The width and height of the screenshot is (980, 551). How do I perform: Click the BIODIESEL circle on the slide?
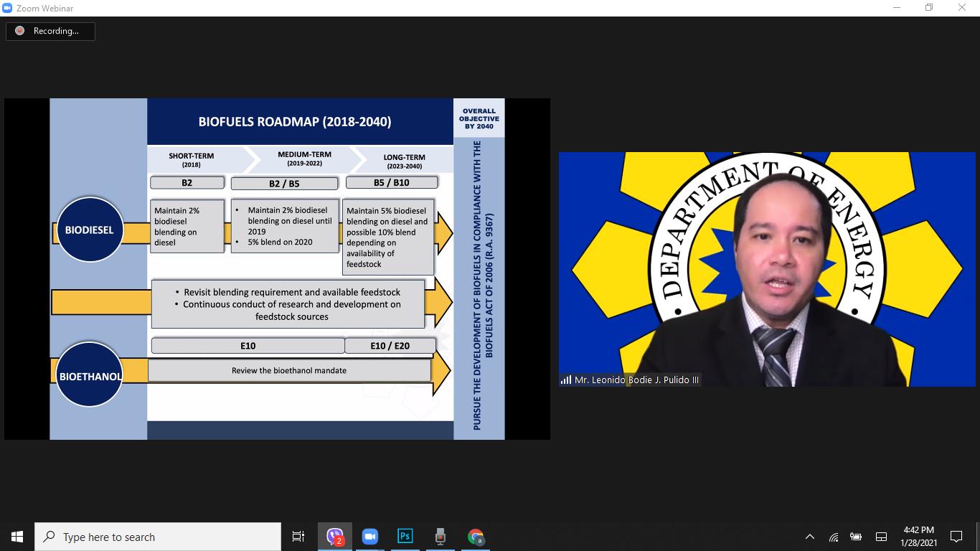point(90,230)
